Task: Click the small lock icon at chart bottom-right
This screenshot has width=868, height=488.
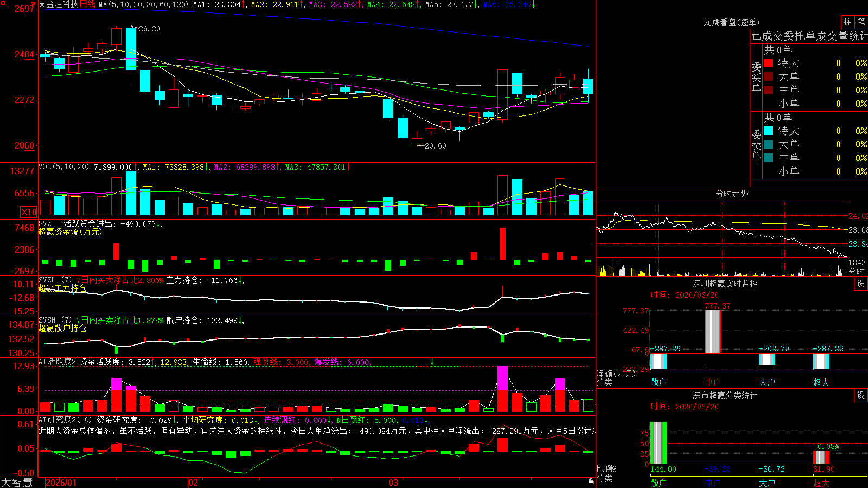Action: (591, 481)
